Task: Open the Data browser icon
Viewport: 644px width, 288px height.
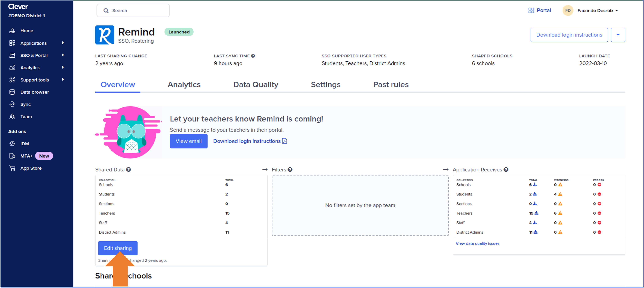Action: (x=12, y=92)
